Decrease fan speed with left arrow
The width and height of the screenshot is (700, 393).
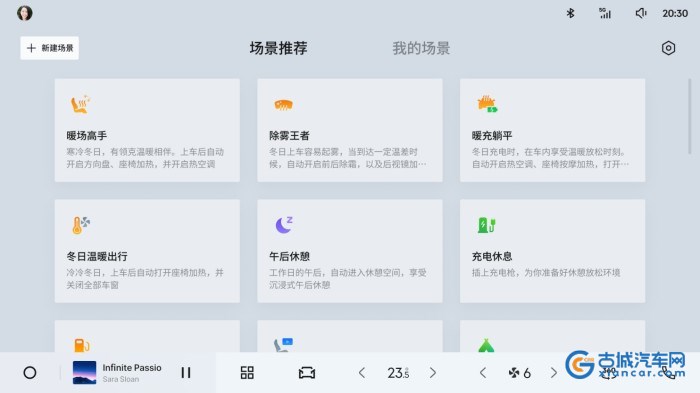(483, 372)
